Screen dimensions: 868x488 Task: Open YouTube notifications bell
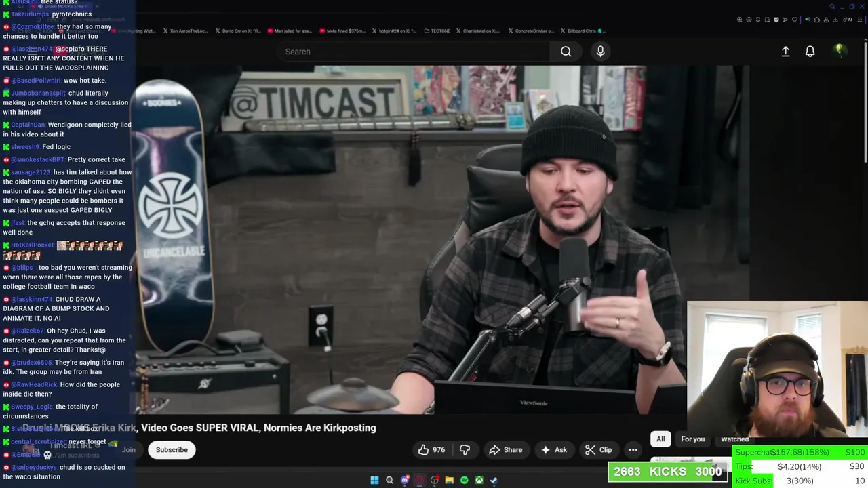pos(810,52)
